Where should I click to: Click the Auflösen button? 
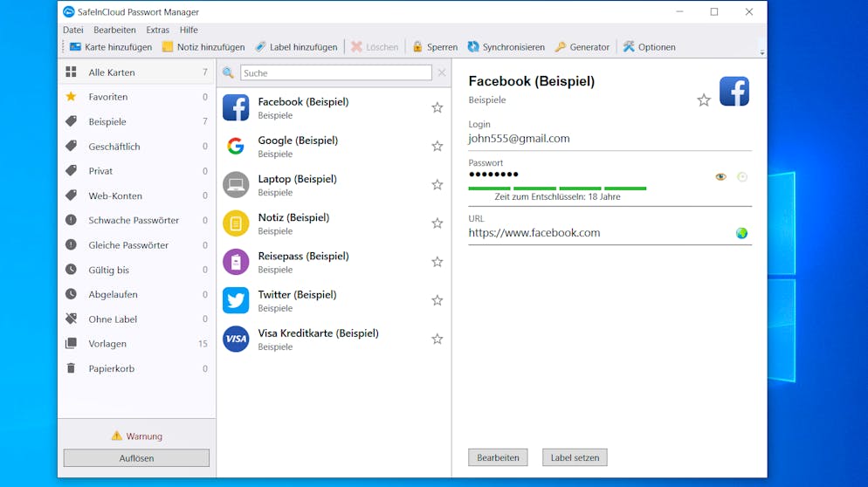pyautogui.click(x=136, y=458)
